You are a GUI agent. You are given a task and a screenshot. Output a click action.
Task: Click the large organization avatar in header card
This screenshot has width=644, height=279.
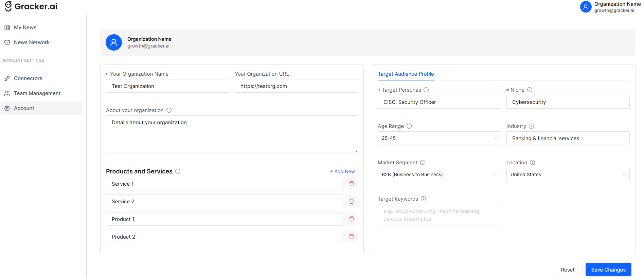click(114, 42)
